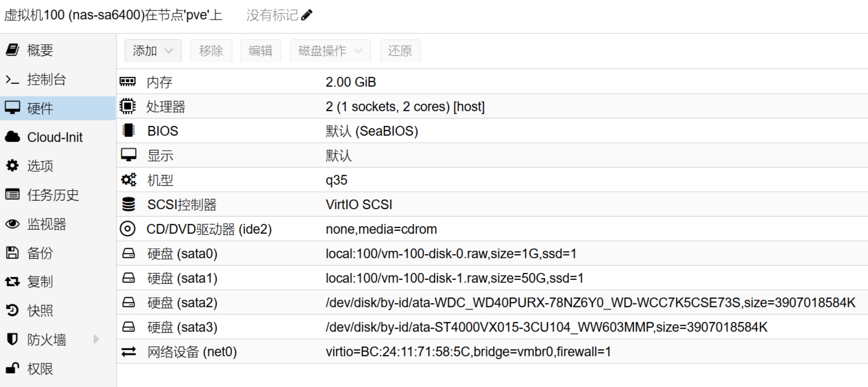Click the pencil icon to edit tags
Viewport: 868px width, 387px height.
[x=306, y=15]
